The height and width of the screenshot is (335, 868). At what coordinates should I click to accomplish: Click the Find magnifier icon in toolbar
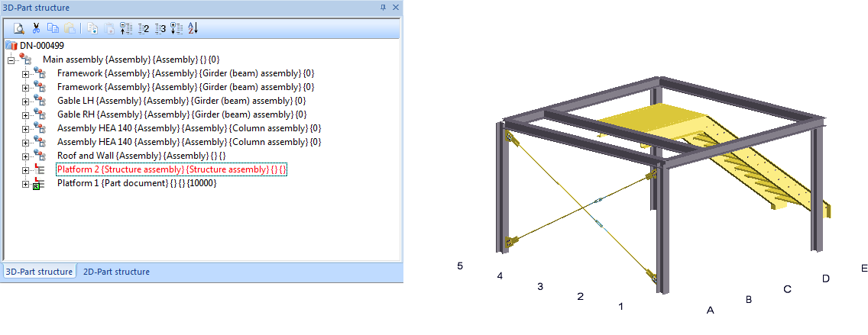point(19,29)
